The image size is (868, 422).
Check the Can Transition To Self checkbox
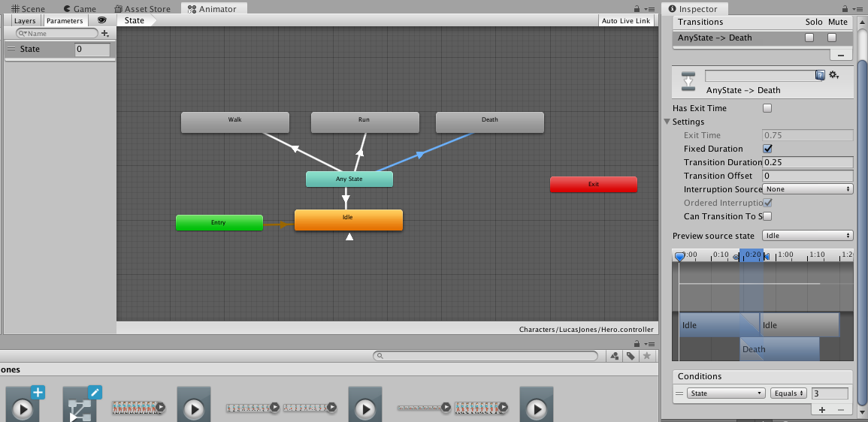click(767, 216)
